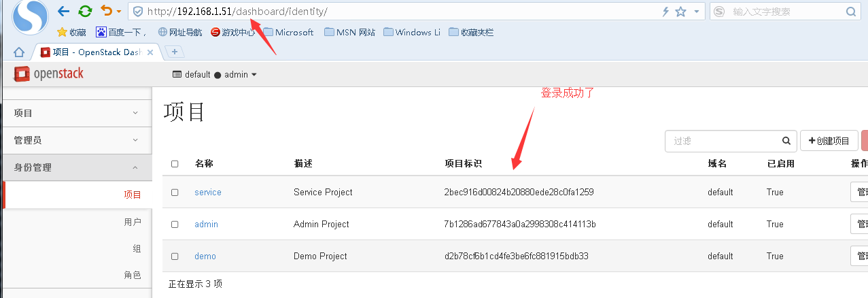Screen dimensions: 868x298
Task: Click the lightning speed-mode icon in address bar
Action: (x=666, y=12)
